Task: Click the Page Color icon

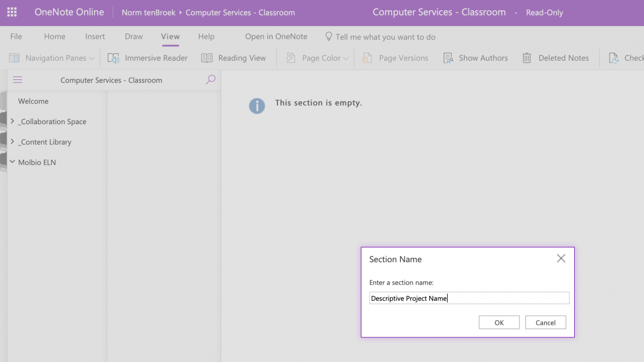Action: (x=291, y=58)
